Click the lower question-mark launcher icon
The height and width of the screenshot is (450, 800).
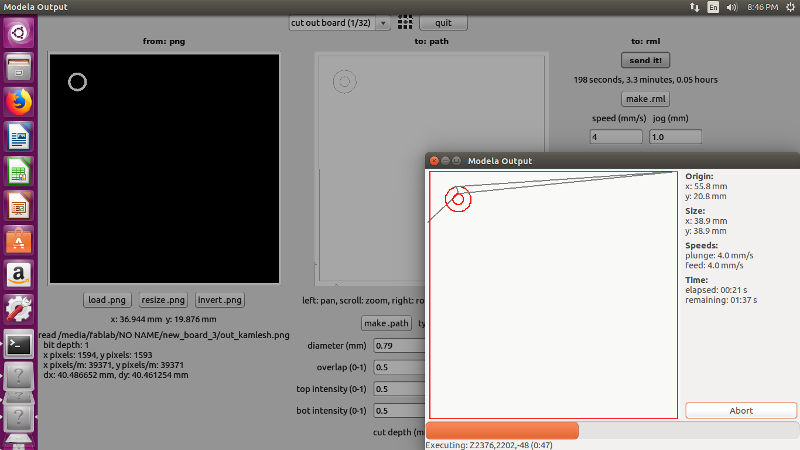point(18,417)
